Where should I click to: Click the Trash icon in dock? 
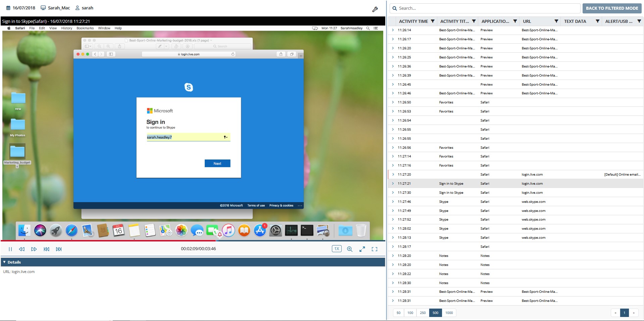coord(361,230)
